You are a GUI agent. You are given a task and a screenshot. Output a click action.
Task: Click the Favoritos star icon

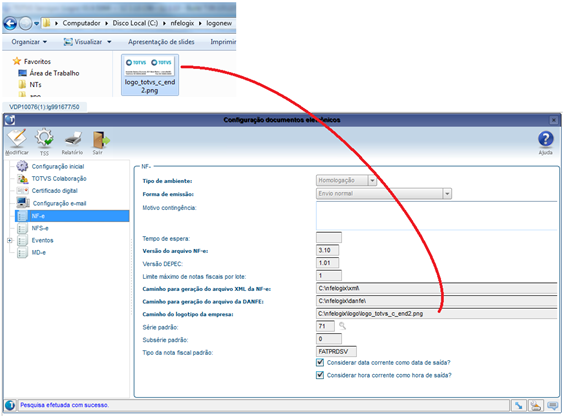click(17, 61)
